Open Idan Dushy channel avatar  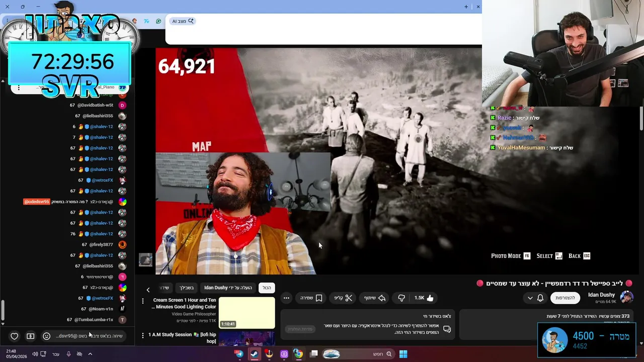627,297
